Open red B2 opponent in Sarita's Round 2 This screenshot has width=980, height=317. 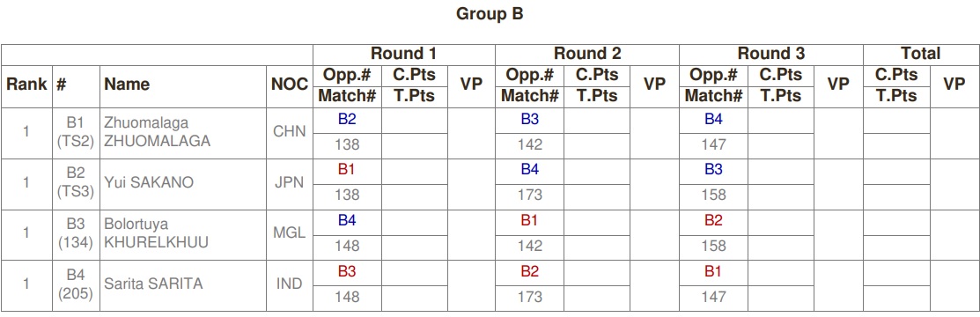[x=529, y=271]
